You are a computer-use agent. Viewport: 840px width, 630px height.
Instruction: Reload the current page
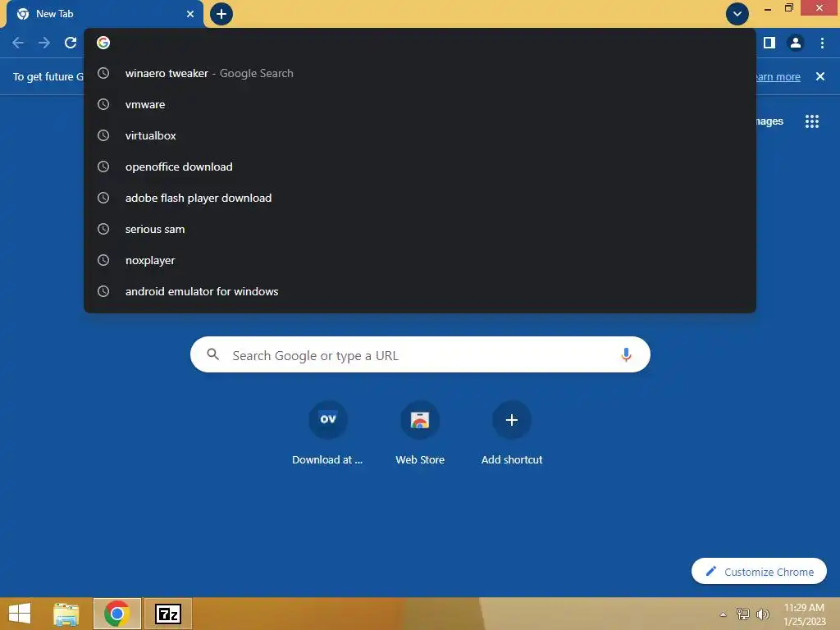(71, 43)
